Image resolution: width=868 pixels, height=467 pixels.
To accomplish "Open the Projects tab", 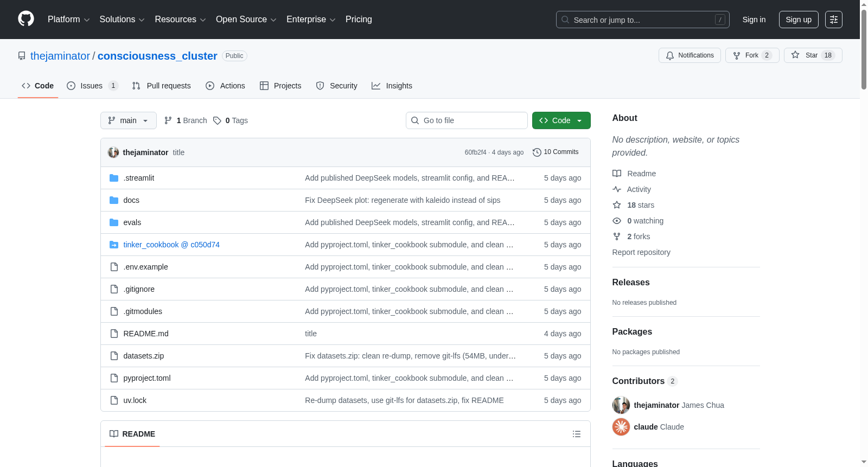I will pyautogui.click(x=280, y=86).
